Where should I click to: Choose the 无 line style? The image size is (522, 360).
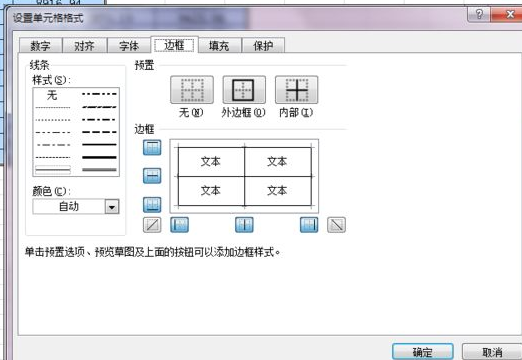click(52, 95)
